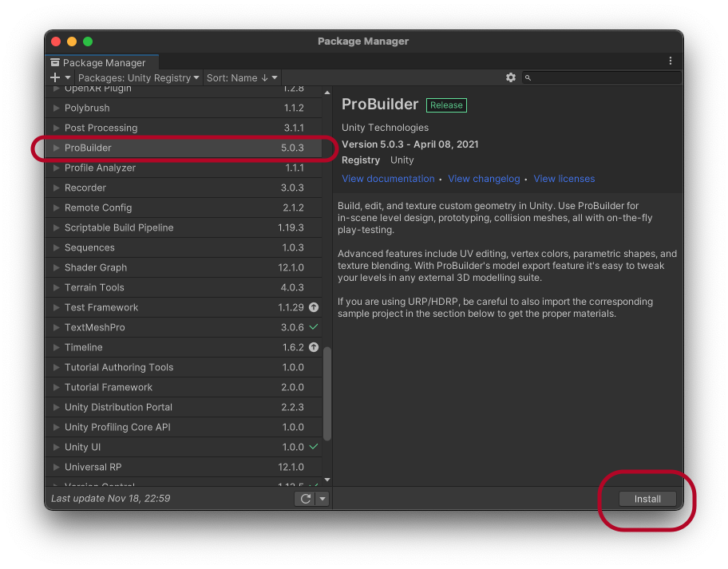Expand the TextMeshPro package arrow
The image size is (728, 569).
point(56,327)
